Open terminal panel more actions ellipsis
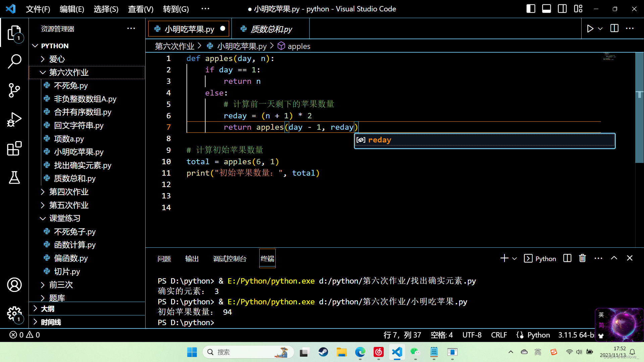The width and height of the screenshot is (644, 362). click(598, 258)
